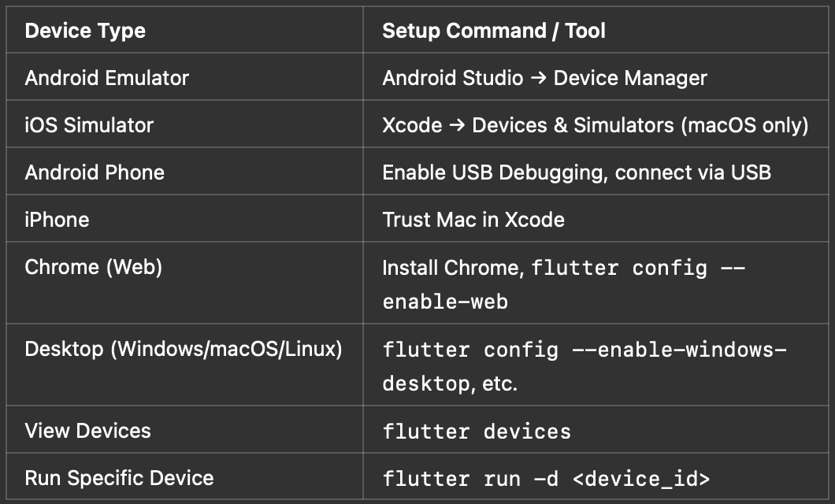Click the "Setup Command / Tool" column header
The image size is (835, 504).
(x=494, y=31)
